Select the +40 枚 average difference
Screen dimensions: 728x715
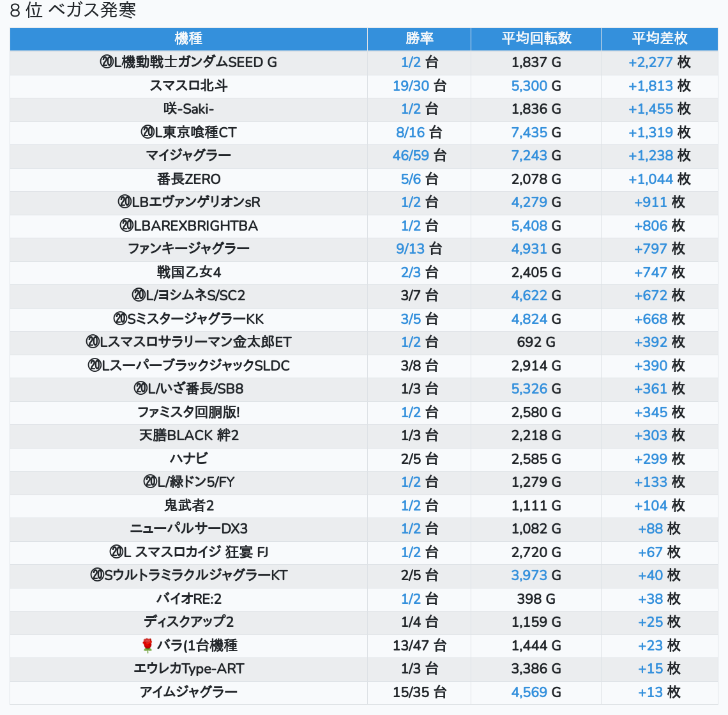[659, 576]
